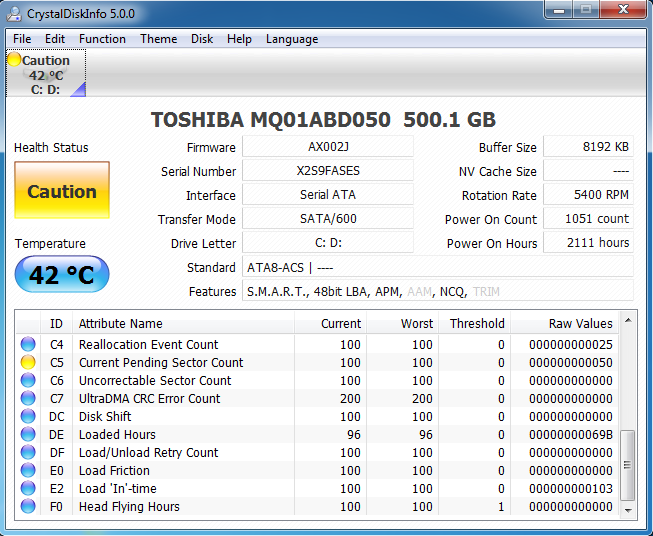Click the status orb for Uncorrectable Sector Count
Image resolution: width=653 pixels, height=536 pixels.
click(28, 380)
